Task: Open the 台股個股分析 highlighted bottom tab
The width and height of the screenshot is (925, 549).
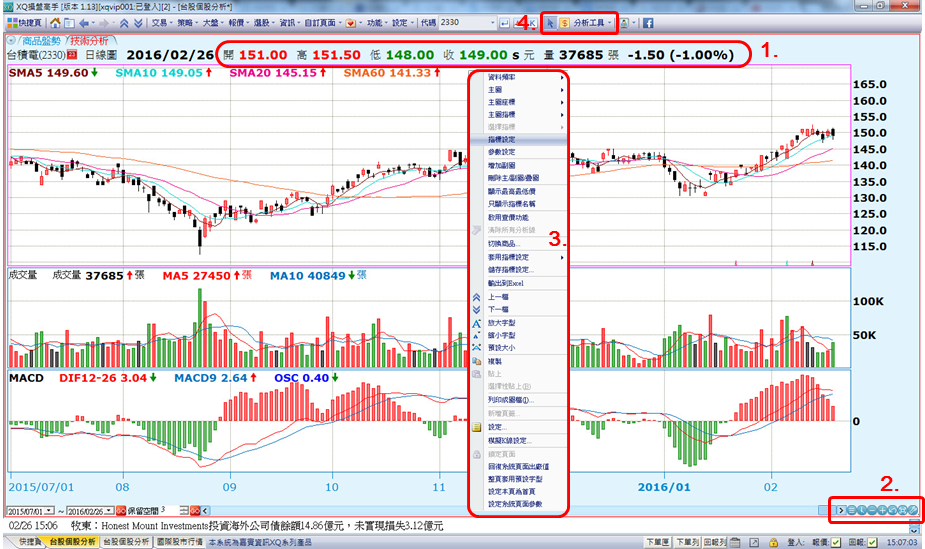Action: [72, 541]
